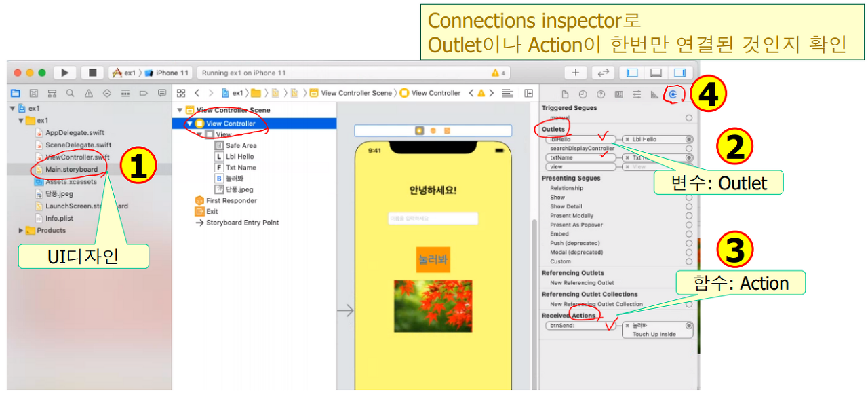
Task: Collapse the View Controller outline item
Action: pyautogui.click(x=190, y=124)
